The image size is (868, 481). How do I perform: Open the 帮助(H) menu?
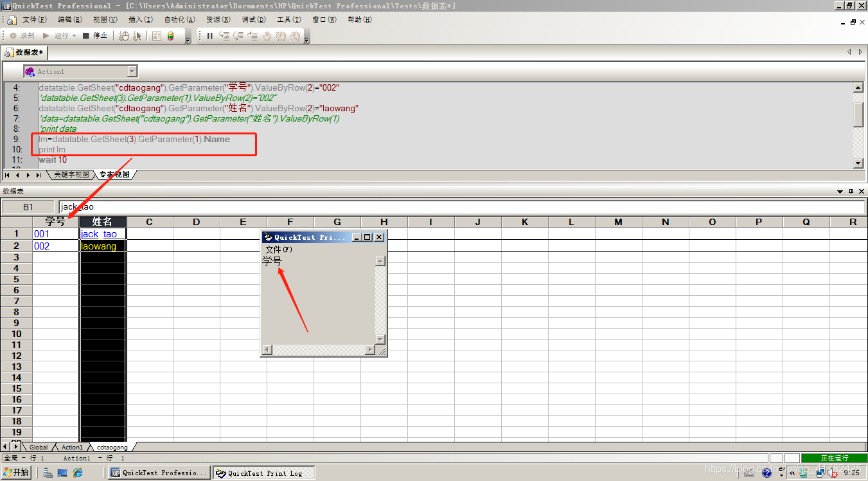pyautogui.click(x=360, y=20)
